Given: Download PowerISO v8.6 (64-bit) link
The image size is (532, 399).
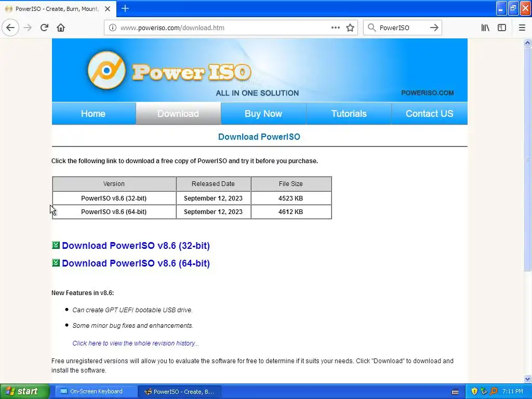Looking at the screenshot, I should point(136,263).
